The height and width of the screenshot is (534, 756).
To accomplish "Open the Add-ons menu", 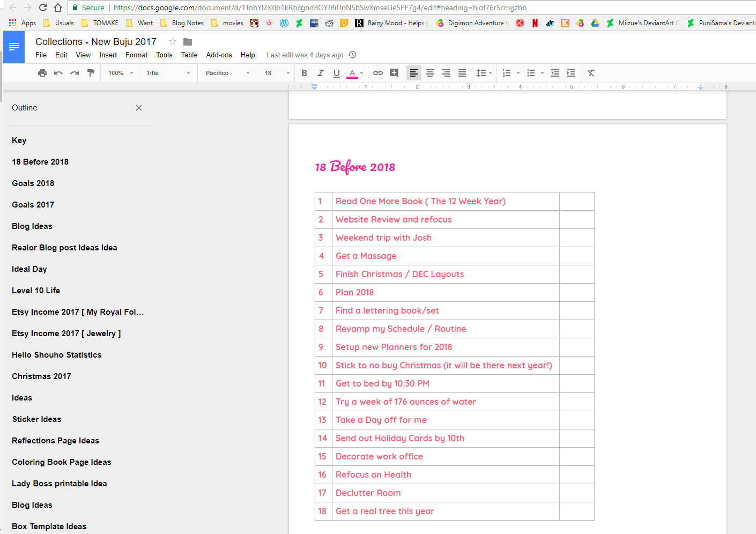I will point(219,55).
